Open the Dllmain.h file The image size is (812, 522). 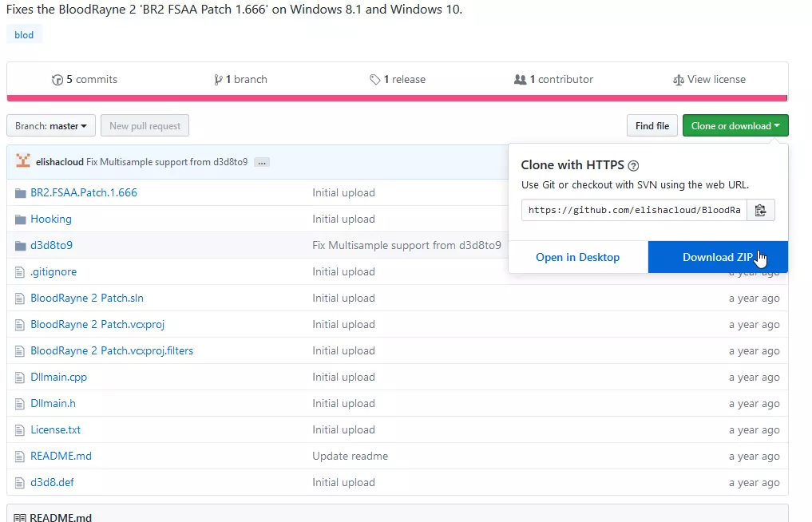(53, 403)
